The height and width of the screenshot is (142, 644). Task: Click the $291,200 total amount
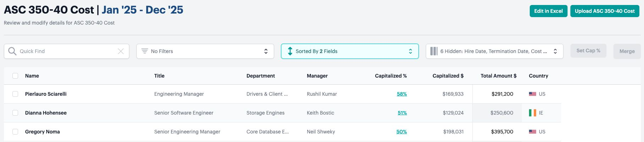point(502,94)
